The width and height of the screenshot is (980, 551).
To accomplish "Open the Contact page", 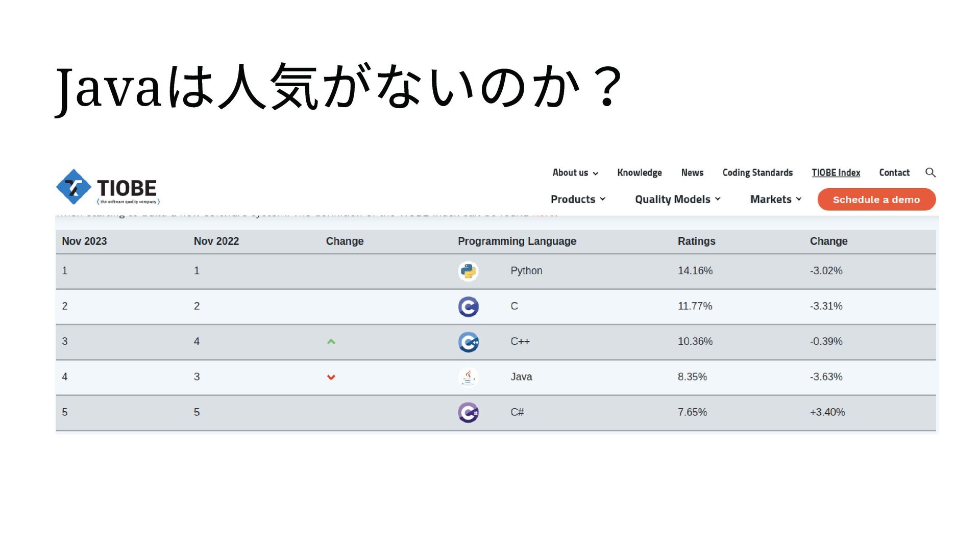I will coord(894,172).
